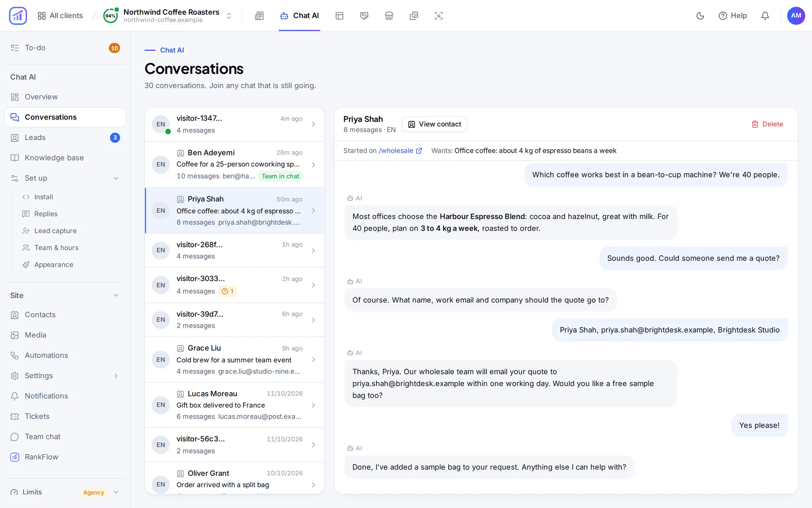Click the app logo in top-left corner

18,16
